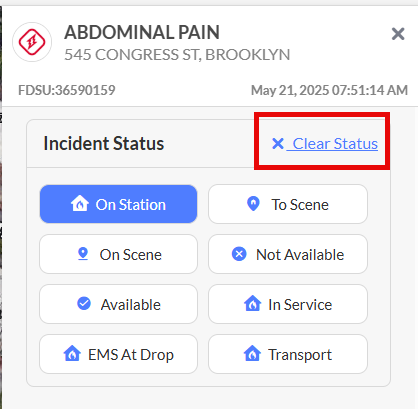Image resolution: width=418 pixels, height=409 pixels.
Task: Set the unit status to Available
Action: (118, 304)
